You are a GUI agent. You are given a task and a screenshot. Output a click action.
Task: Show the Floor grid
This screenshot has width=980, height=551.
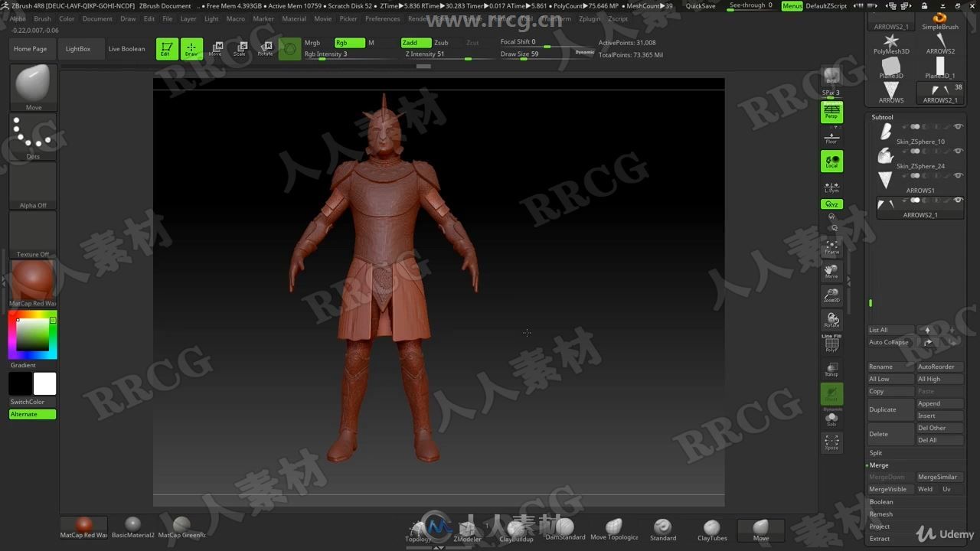pos(831,137)
